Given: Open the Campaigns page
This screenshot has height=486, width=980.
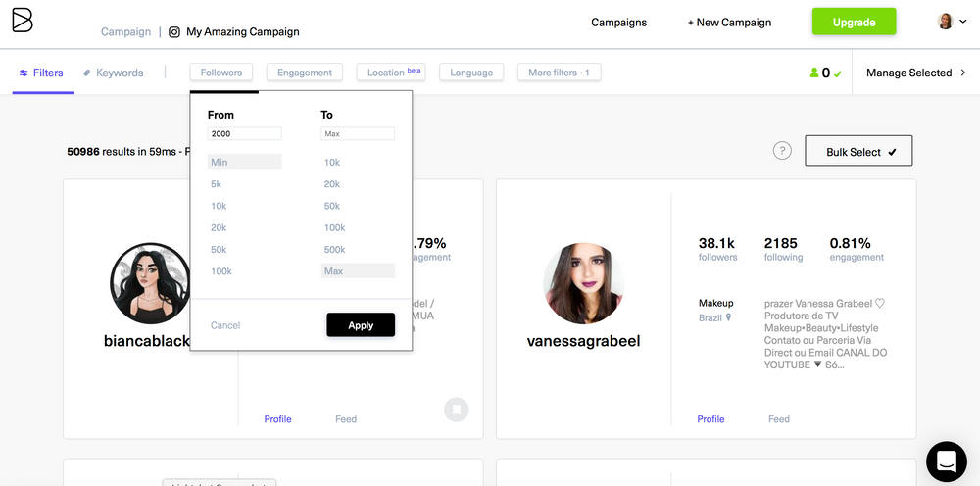Looking at the screenshot, I should (618, 23).
